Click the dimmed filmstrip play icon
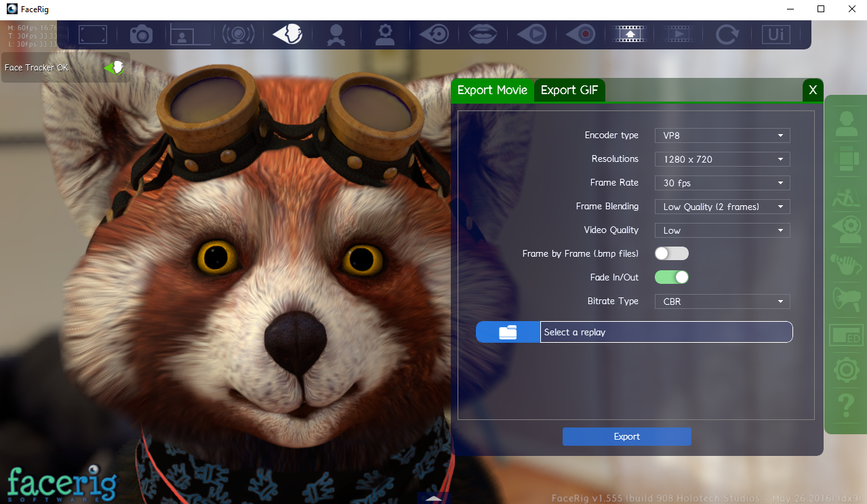 click(679, 34)
